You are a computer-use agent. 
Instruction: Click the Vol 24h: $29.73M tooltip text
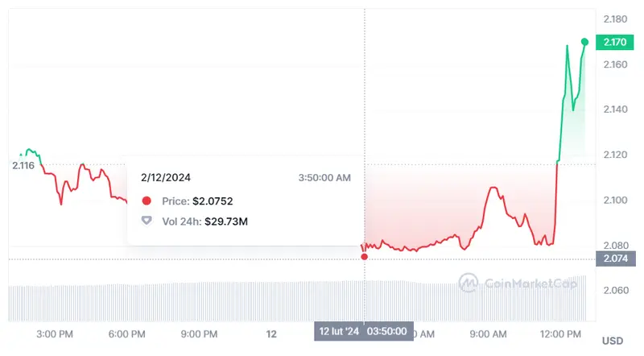coord(202,221)
